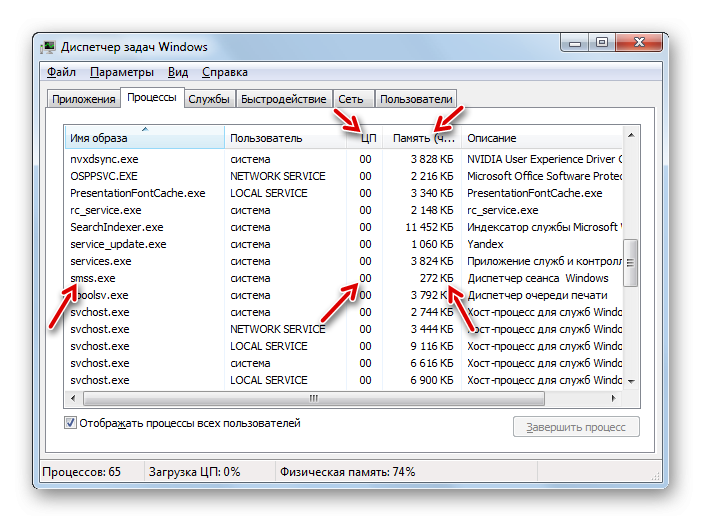Open the Файл menu
702x522 pixels.
click(61, 72)
